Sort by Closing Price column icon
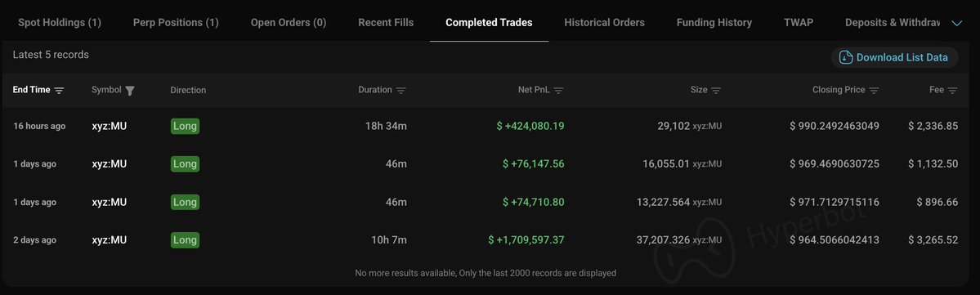The width and height of the screenshot is (980, 295). click(874, 91)
